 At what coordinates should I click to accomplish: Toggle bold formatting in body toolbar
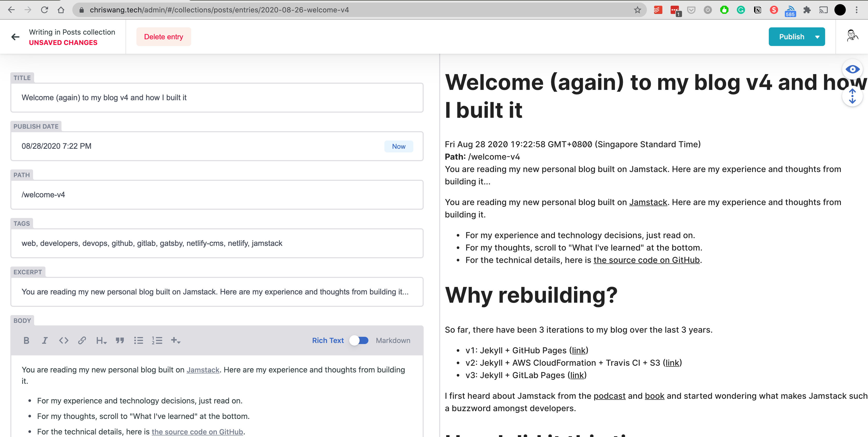(26, 340)
